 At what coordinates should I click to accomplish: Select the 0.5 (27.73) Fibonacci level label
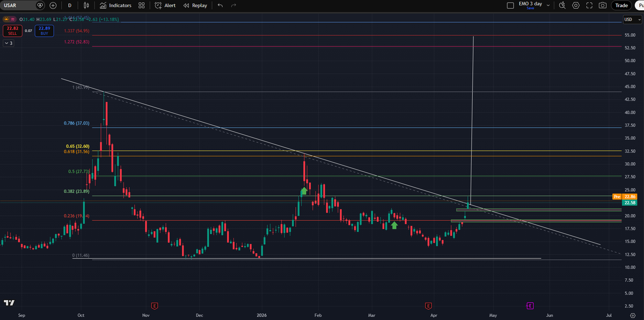79,172
